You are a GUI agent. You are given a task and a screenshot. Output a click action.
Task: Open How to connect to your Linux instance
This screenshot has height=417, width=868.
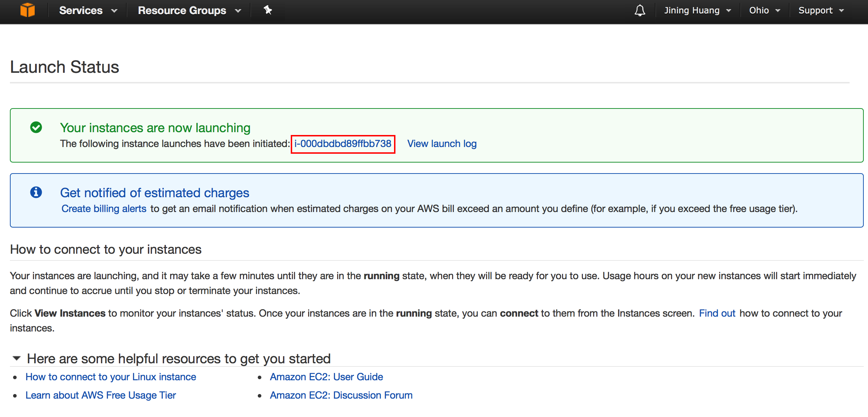pyautogui.click(x=111, y=377)
